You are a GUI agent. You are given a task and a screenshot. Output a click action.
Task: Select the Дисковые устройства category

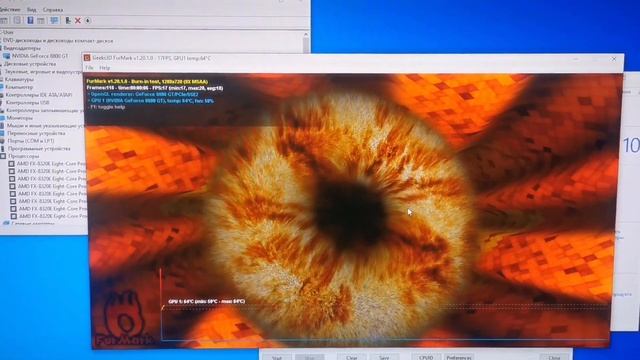(30, 64)
